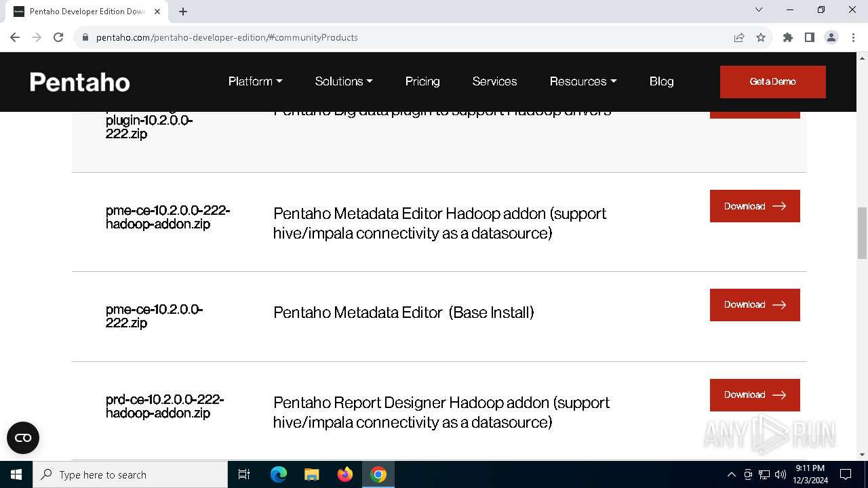Open the cookie consent widget
Viewport: 868px width, 488px height.
tap(23, 438)
